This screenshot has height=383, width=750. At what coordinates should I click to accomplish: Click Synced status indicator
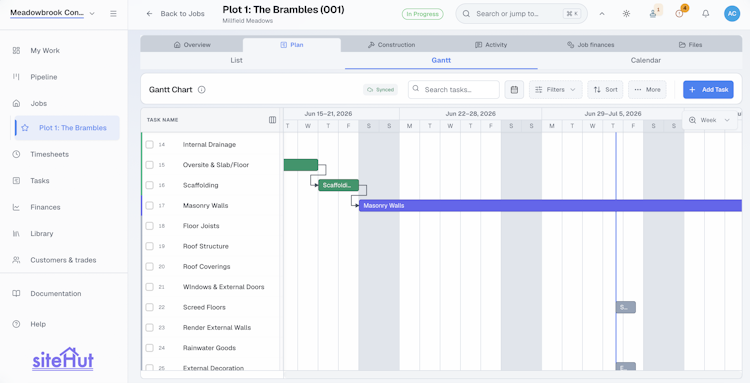tap(380, 89)
